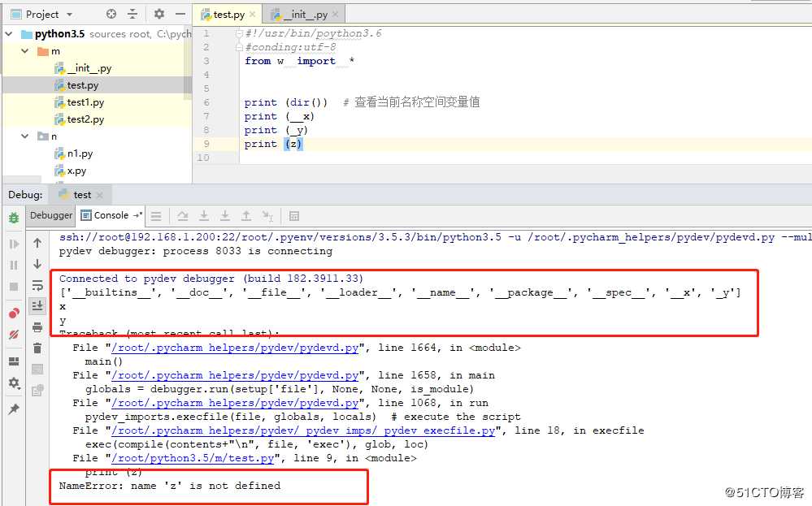Clear console with trash icon
The width and height of the screenshot is (812, 506).
point(37,348)
